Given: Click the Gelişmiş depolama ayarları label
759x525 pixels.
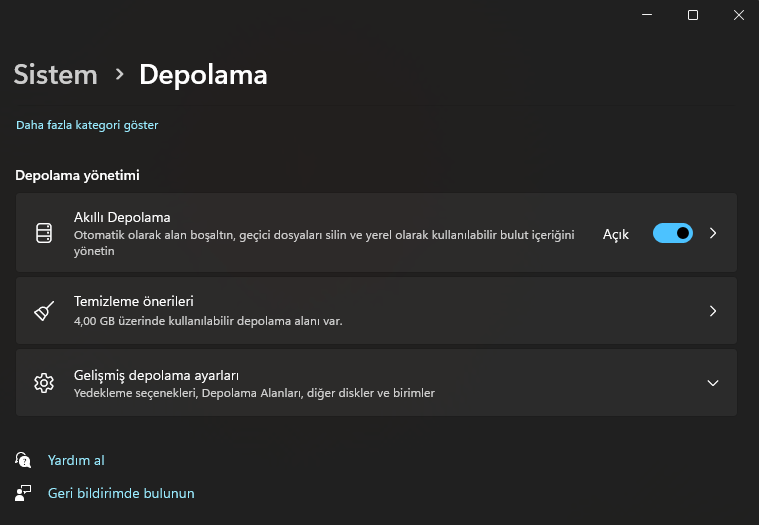Looking at the screenshot, I should (x=156, y=375).
